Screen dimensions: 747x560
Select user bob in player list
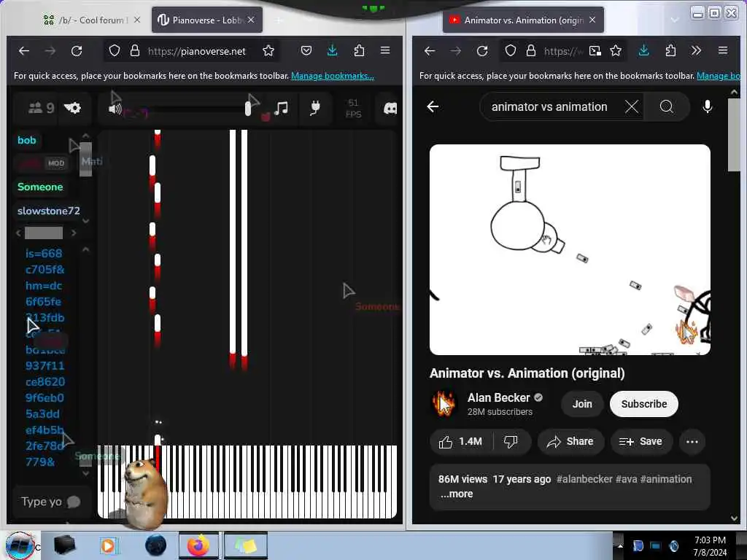(x=27, y=140)
